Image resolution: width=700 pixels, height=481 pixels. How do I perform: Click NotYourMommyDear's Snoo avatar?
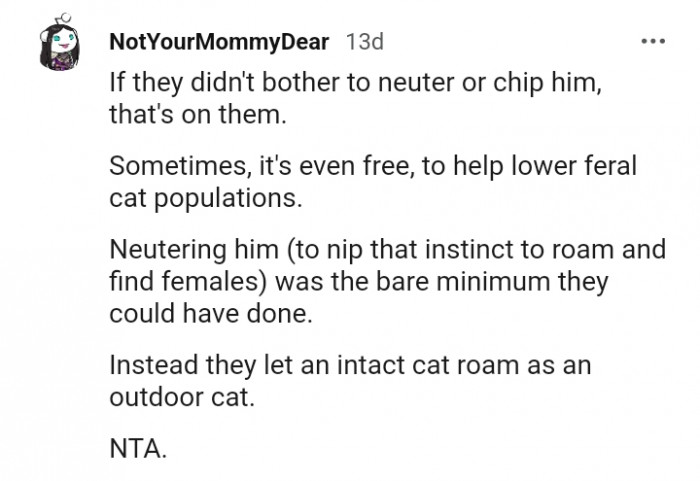[59, 43]
